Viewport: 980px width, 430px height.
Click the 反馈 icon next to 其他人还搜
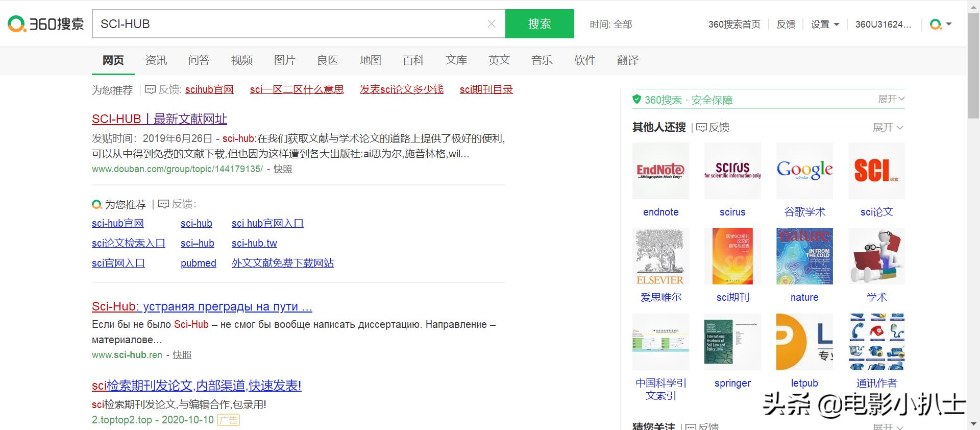(702, 127)
